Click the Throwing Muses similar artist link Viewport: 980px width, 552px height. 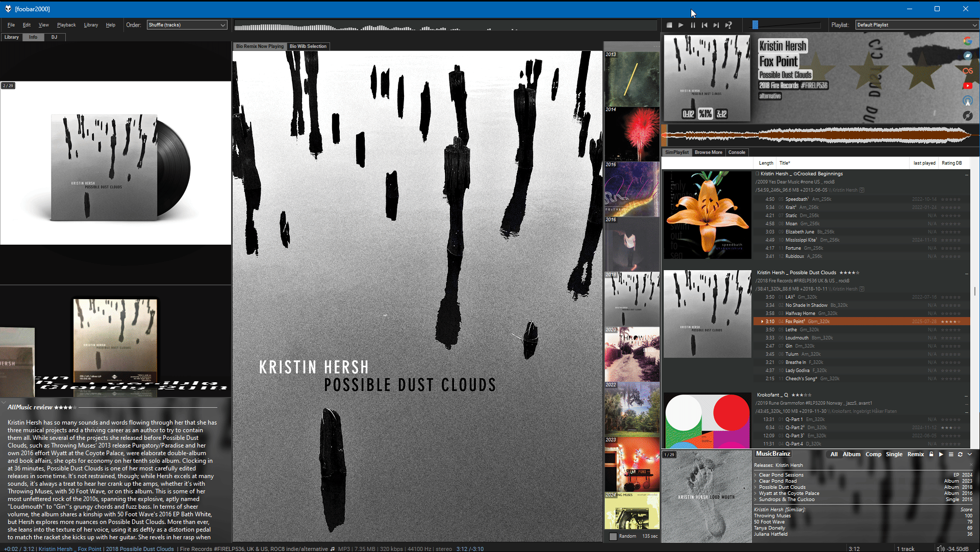pos(772,515)
